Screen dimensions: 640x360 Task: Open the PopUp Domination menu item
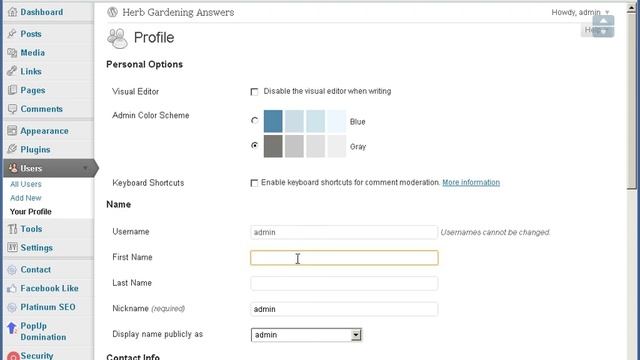[43, 331]
